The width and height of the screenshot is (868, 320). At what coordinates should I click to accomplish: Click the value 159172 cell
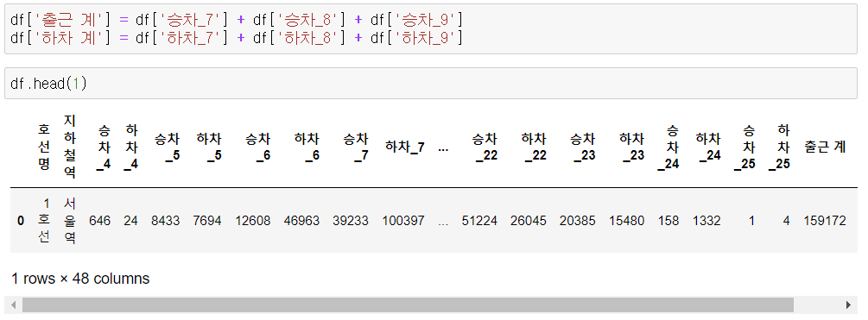point(825,221)
